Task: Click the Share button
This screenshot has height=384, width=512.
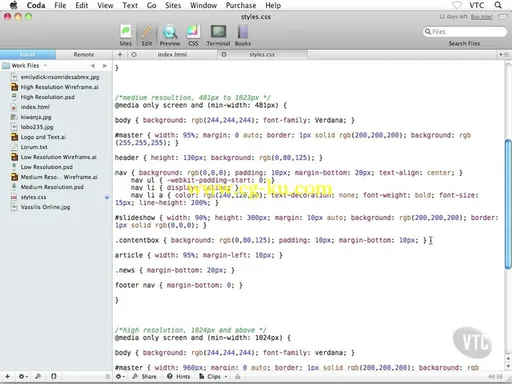Action: (145, 376)
